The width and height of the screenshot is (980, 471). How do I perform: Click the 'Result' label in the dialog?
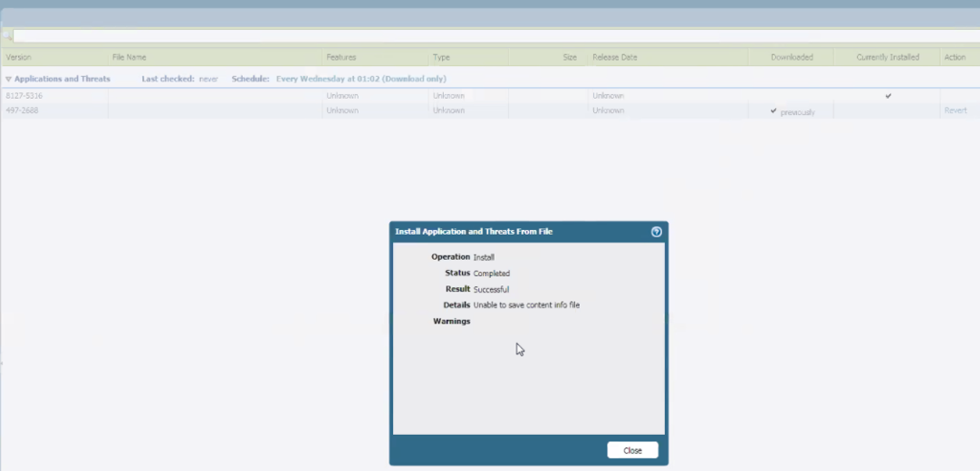pos(458,289)
